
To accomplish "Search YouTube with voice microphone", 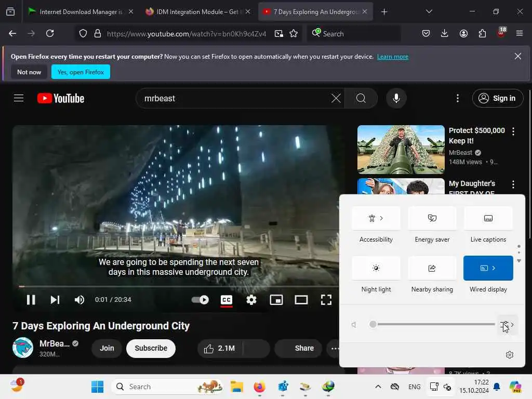I will click(396, 98).
